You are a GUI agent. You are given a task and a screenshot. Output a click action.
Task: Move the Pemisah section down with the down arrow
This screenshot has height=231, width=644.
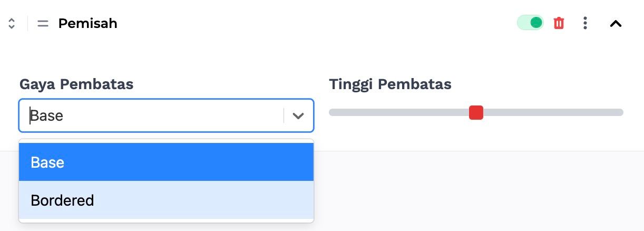(x=12, y=27)
